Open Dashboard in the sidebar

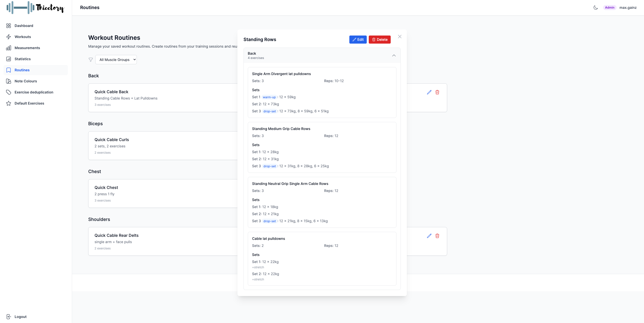point(24,26)
